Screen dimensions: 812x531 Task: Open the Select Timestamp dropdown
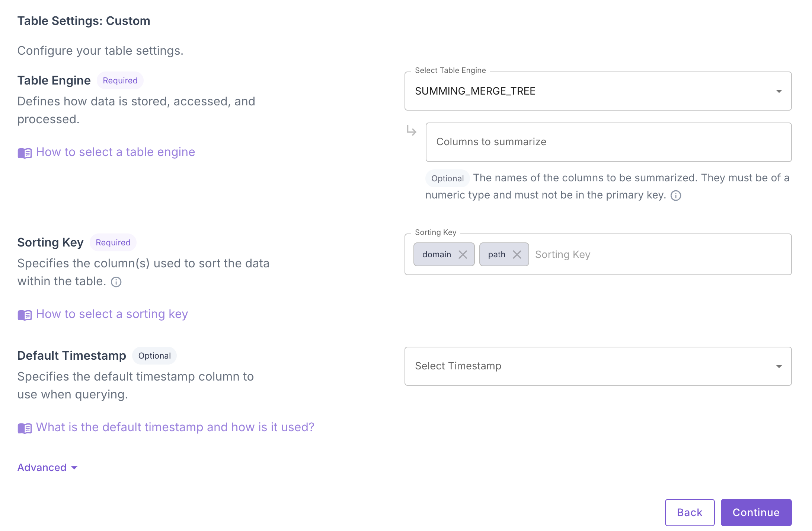click(x=598, y=366)
